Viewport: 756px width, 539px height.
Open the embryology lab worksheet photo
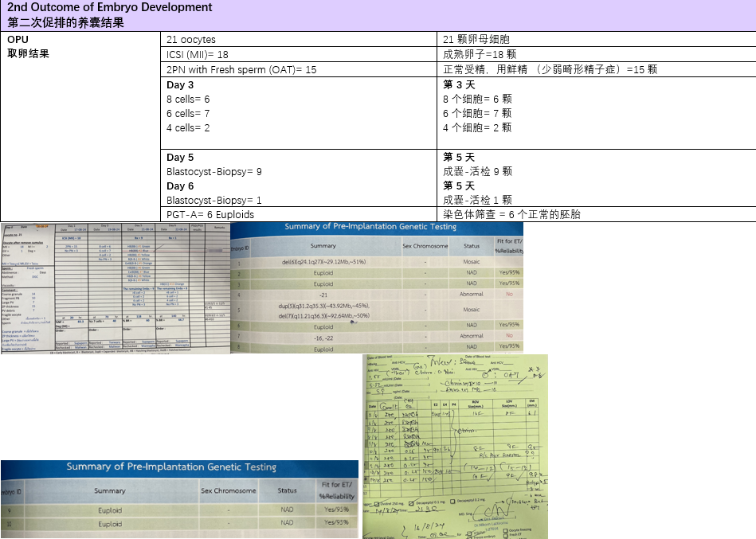click(x=116, y=288)
